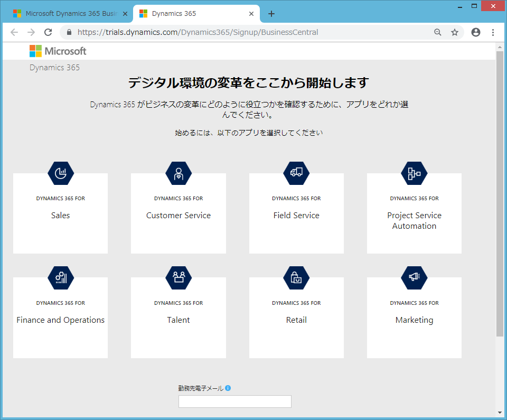Image resolution: width=507 pixels, height=420 pixels.
Task: Select the Talent app name
Action: pyautogui.click(x=179, y=320)
